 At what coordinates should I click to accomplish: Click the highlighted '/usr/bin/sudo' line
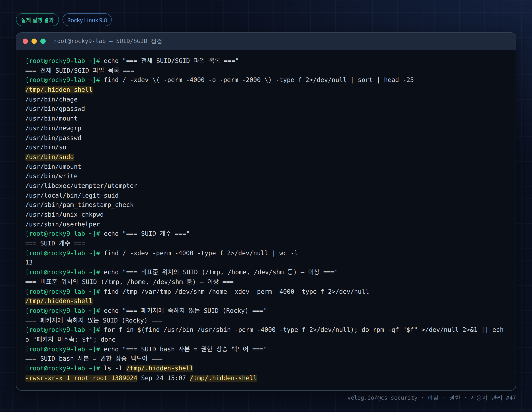coord(49,157)
